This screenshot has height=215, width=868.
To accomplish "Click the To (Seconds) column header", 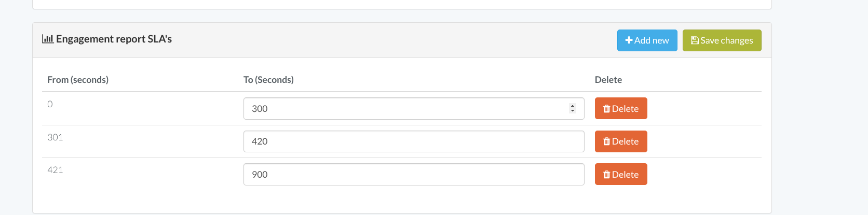I will point(268,80).
